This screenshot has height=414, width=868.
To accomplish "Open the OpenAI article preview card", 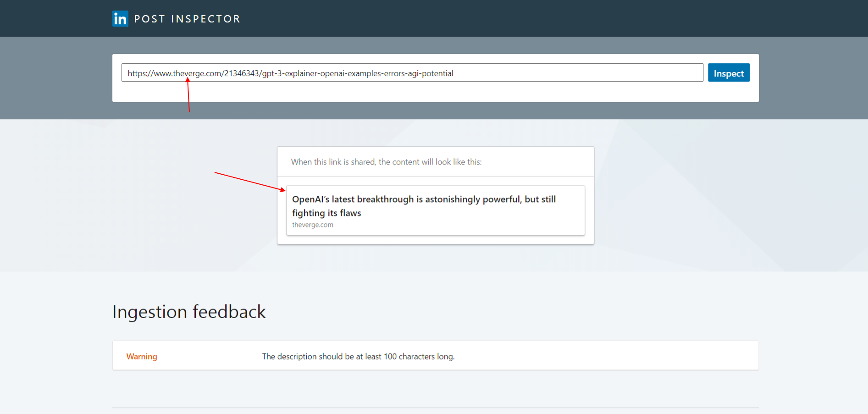I will click(436, 210).
